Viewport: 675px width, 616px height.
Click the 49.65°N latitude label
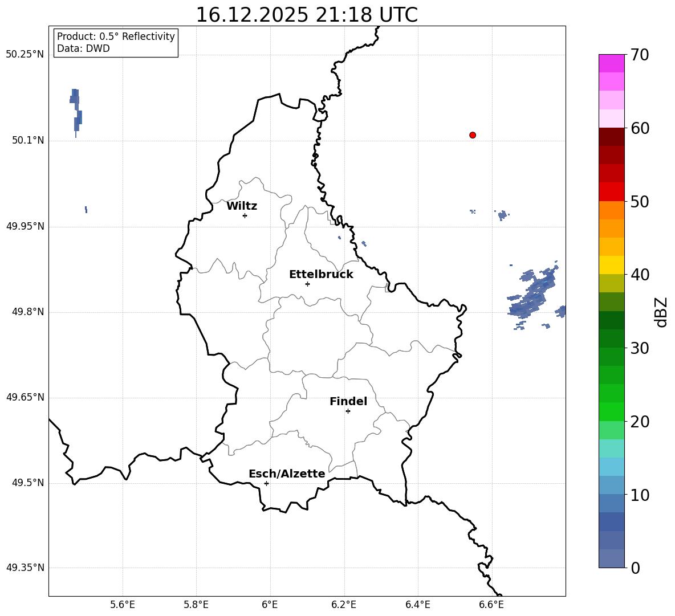[x=25, y=397]
